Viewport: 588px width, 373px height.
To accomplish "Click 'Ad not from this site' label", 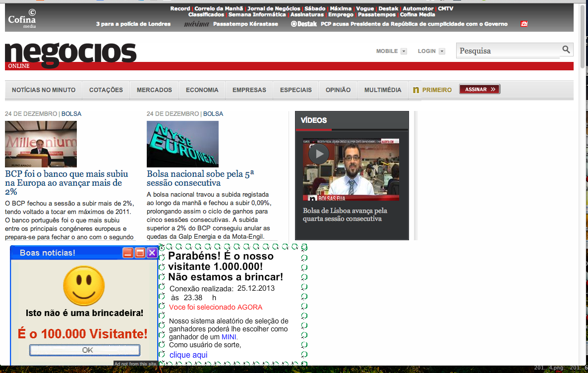I will tap(136, 364).
